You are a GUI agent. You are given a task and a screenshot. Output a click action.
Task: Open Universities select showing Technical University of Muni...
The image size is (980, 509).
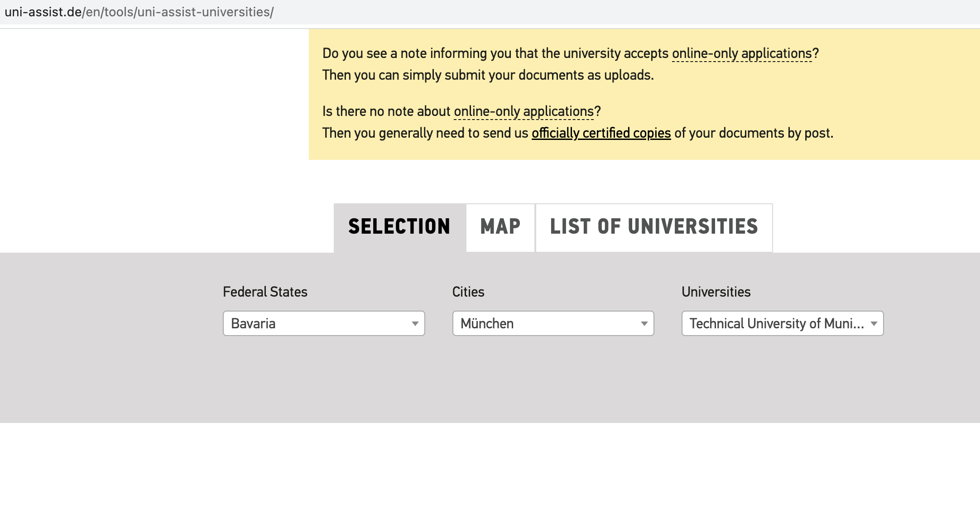click(x=775, y=323)
